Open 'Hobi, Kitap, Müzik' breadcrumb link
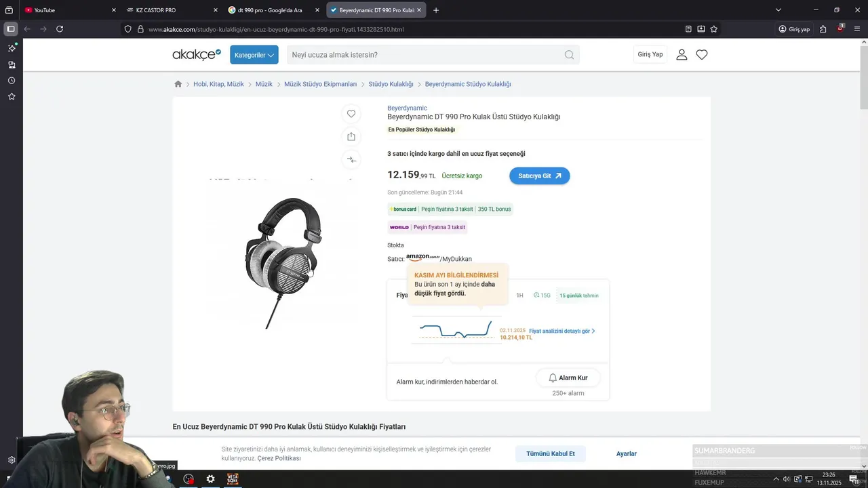 (218, 84)
